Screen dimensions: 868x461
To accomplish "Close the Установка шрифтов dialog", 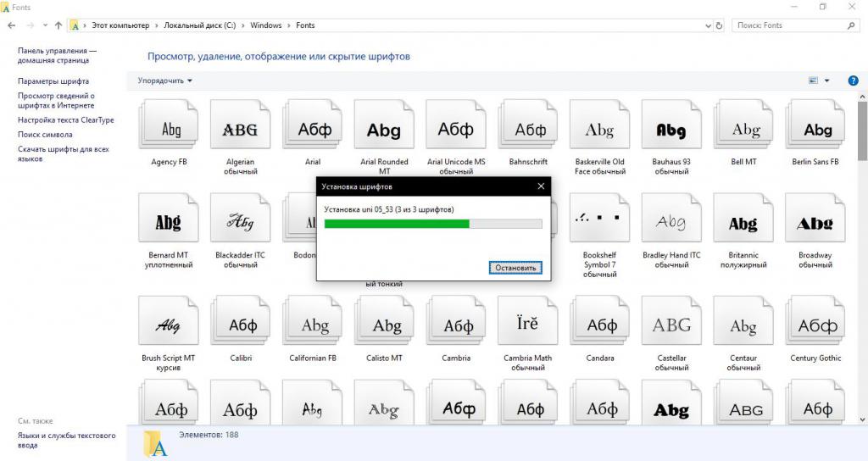I will coord(541,186).
